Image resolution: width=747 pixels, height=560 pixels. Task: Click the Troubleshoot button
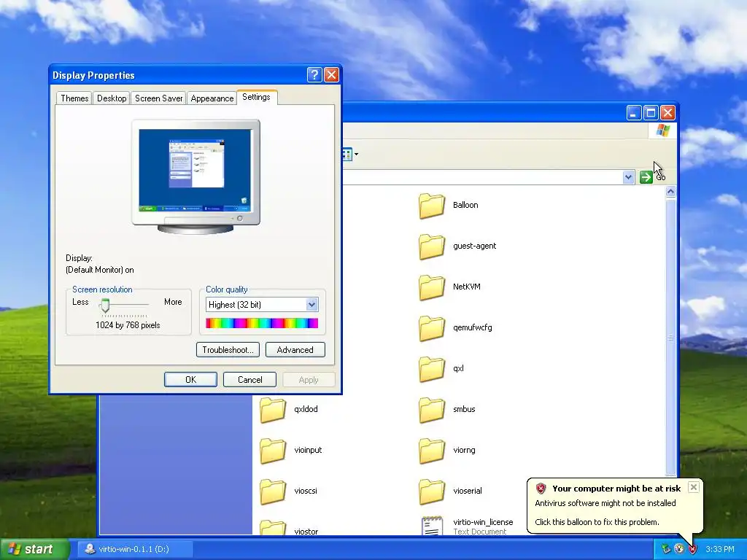pyautogui.click(x=228, y=350)
